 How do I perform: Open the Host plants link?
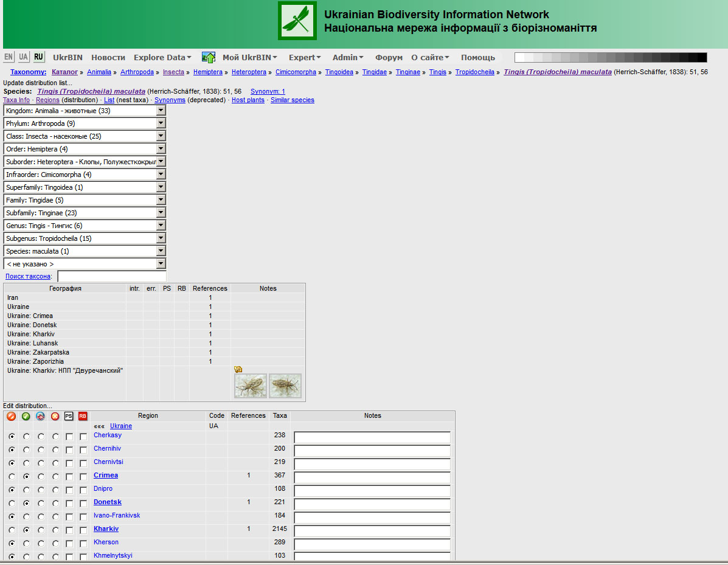248,100
